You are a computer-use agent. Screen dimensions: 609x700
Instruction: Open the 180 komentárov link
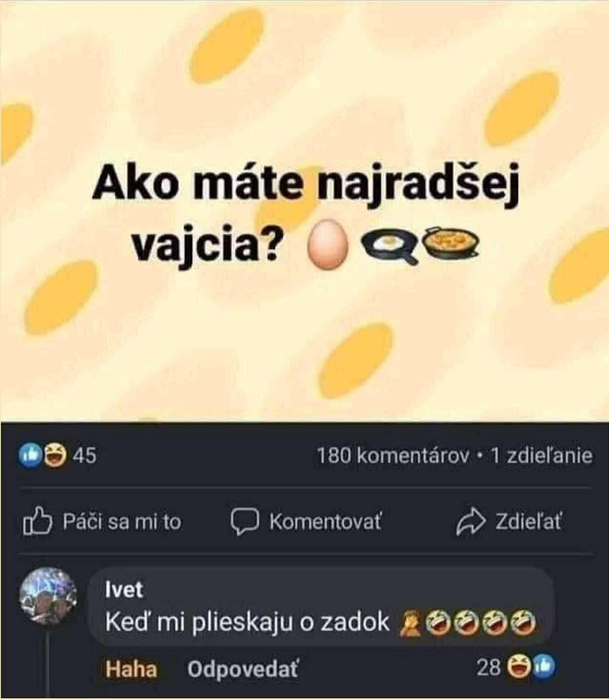394,456
